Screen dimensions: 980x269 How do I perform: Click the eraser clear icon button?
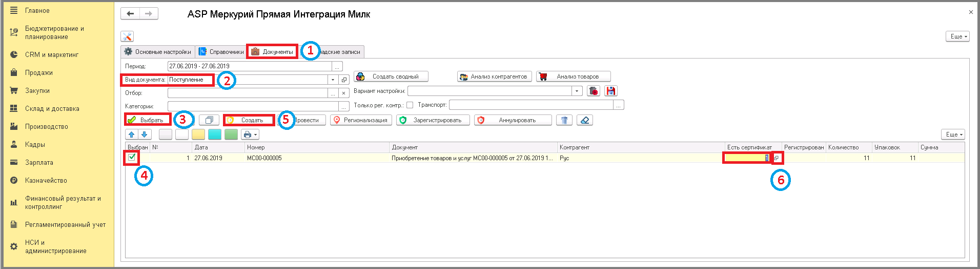click(585, 120)
